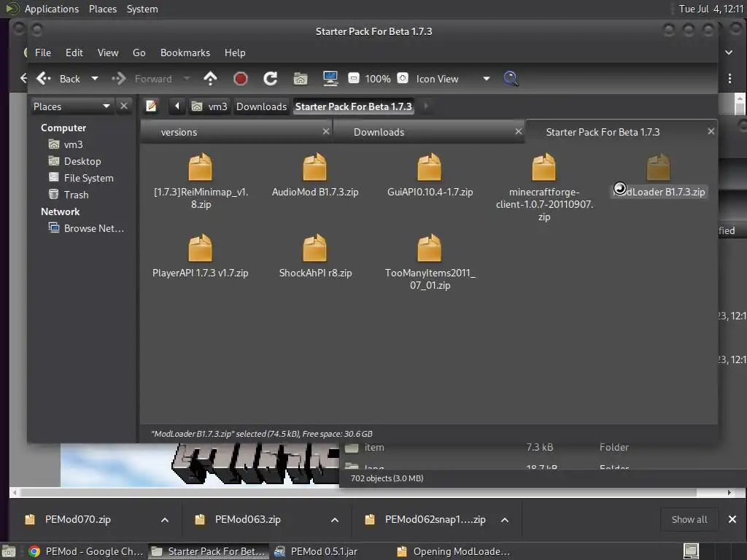Zoom in with the plus icon
The height and width of the screenshot is (560, 747).
[403, 78]
